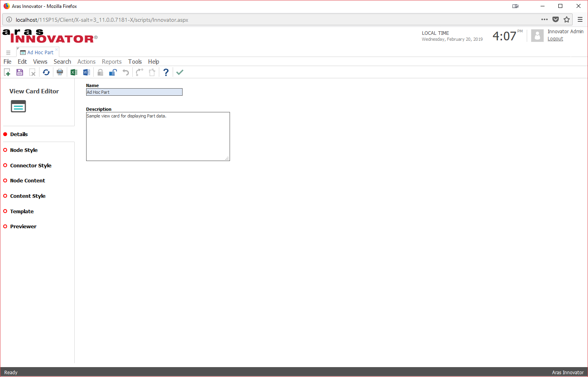The width and height of the screenshot is (588, 377).
Task: Select the Details section radio button
Action: [5, 135]
